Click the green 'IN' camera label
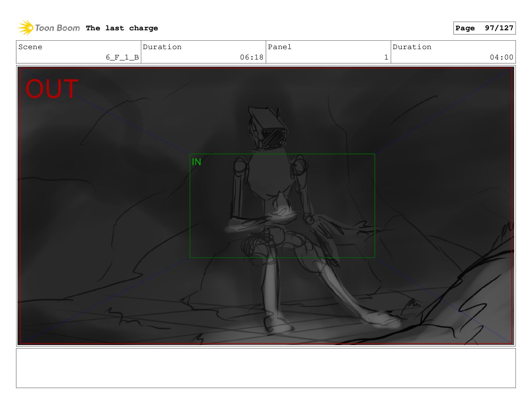The image size is (532, 412). [x=196, y=162]
